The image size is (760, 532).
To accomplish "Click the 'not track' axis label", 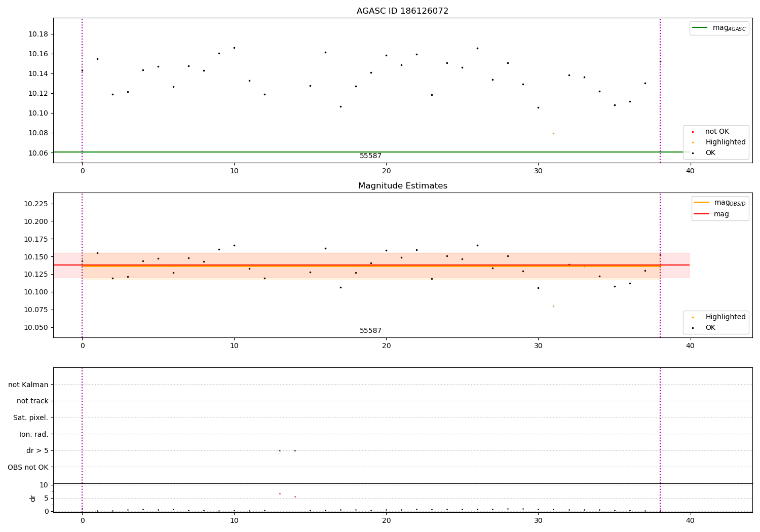I will 32,401.
